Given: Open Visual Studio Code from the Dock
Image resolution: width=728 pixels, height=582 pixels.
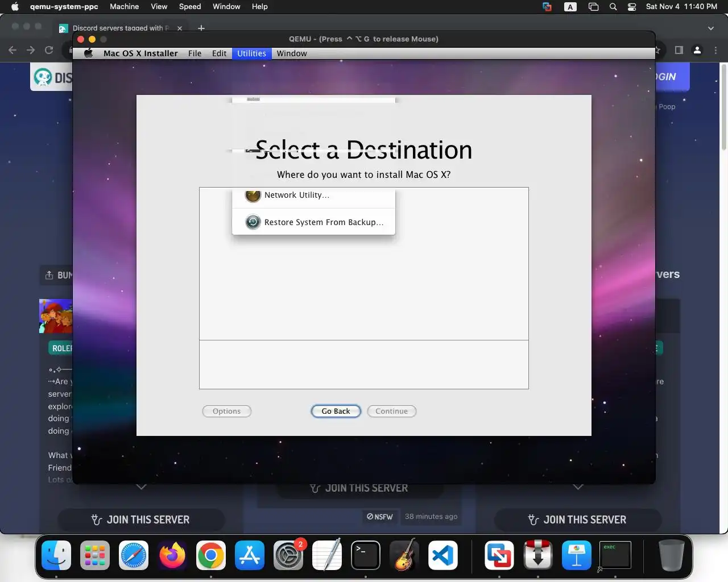Looking at the screenshot, I should click(443, 555).
